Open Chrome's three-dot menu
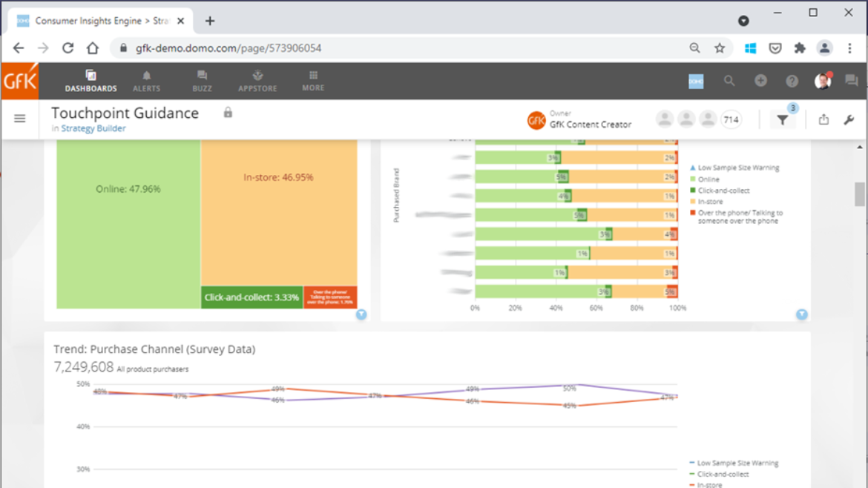 [849, 47]
